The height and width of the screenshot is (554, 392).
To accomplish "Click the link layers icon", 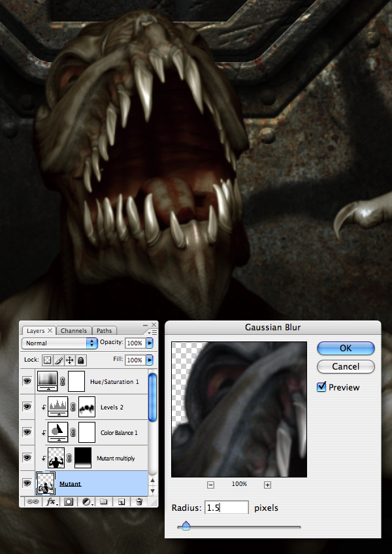I will click(33, 502).
